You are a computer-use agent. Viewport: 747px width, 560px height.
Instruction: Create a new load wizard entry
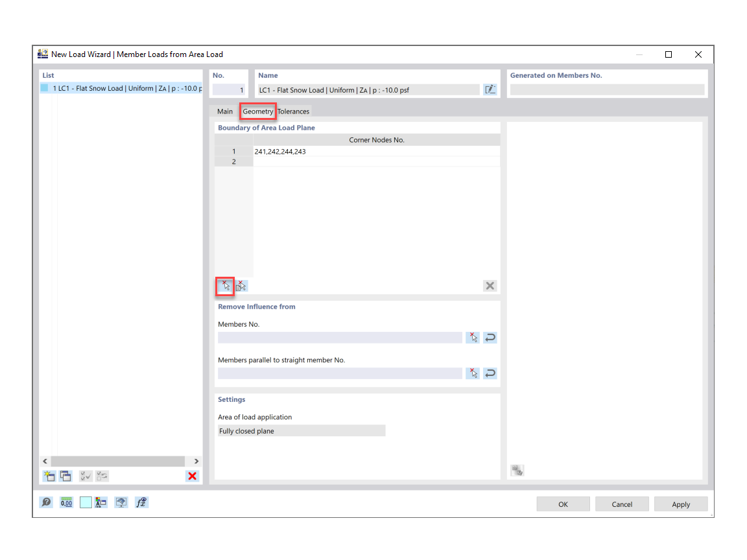coord(49,476)
